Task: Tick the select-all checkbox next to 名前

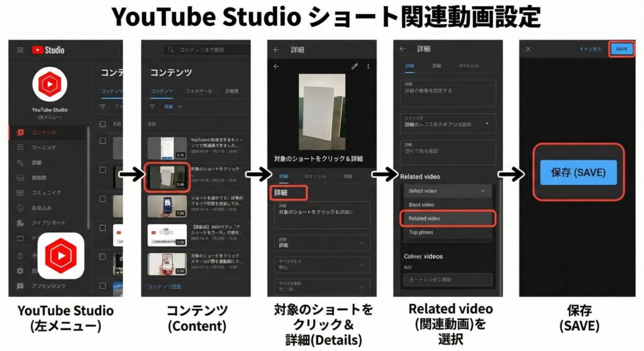Action: [103, 124]
